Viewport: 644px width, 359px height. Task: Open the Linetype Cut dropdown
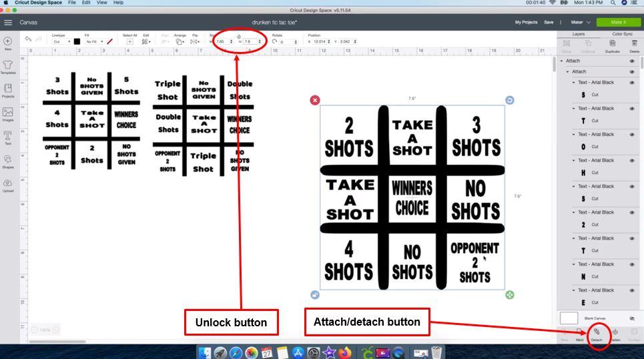click(x=61, y=41)
